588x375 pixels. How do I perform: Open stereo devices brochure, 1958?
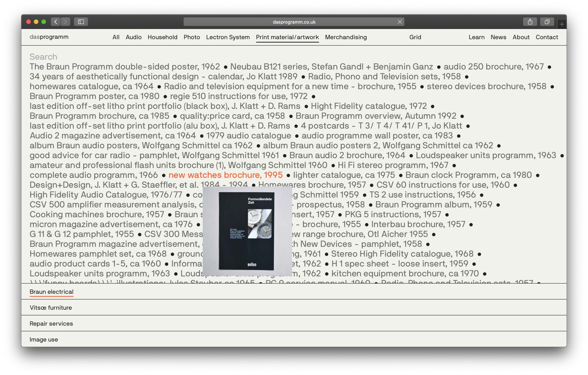coord(486,86)
